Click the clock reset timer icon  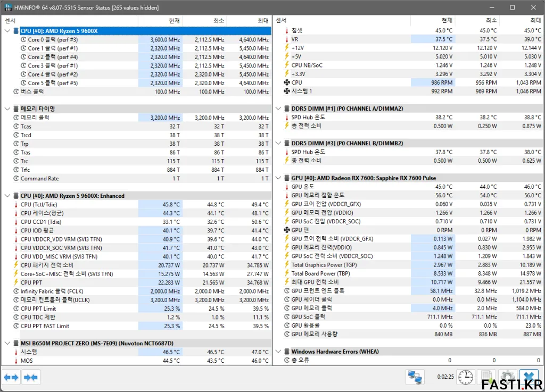click(465, 377)
